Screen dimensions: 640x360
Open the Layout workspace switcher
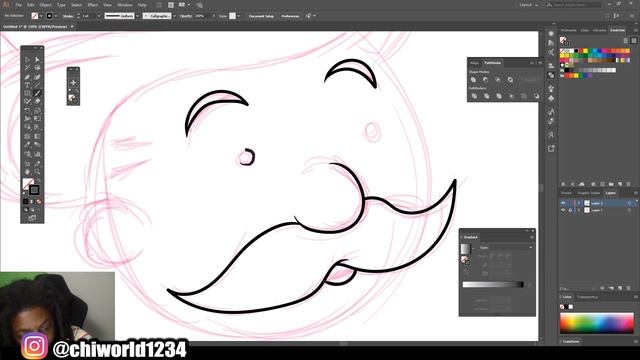click(529, 5)
